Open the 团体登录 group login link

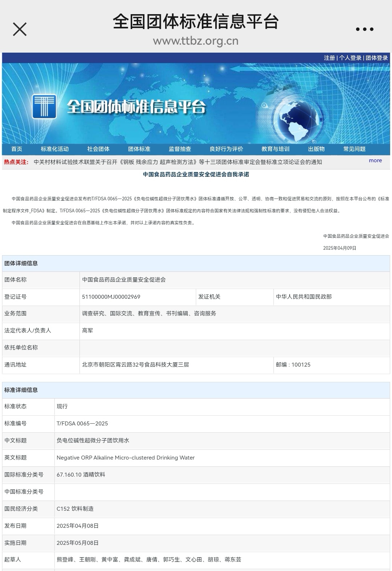coord(377,58)
